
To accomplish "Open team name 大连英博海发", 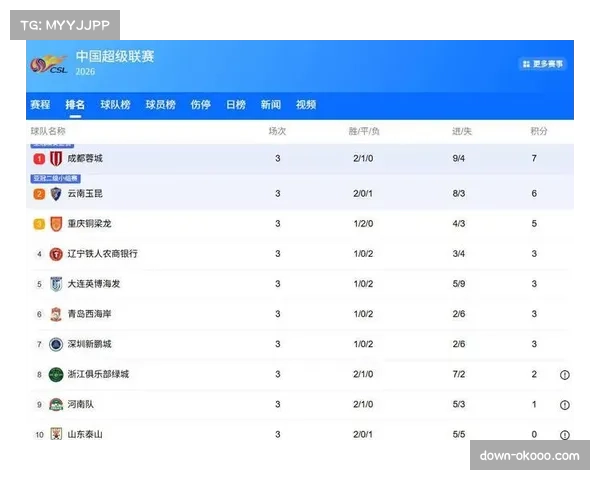I will (x=94, y=284).
